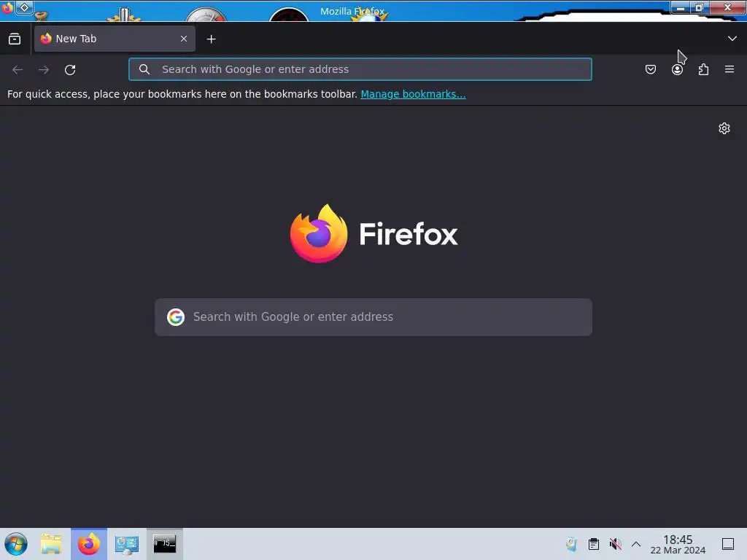Expand hidden system tray icons

(636, 544)
